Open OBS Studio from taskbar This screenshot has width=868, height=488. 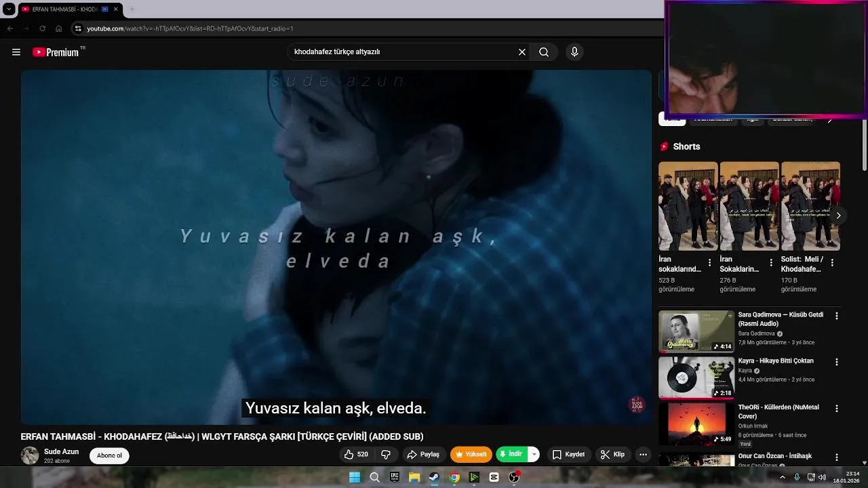click(x=514, y=477)
